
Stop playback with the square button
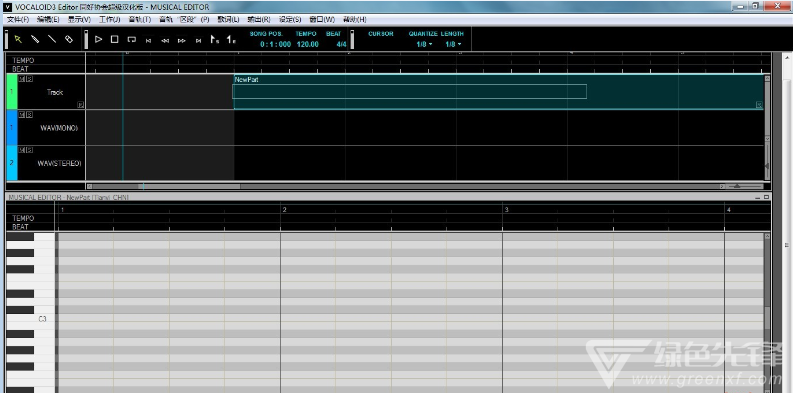click(x=115, y=39)
